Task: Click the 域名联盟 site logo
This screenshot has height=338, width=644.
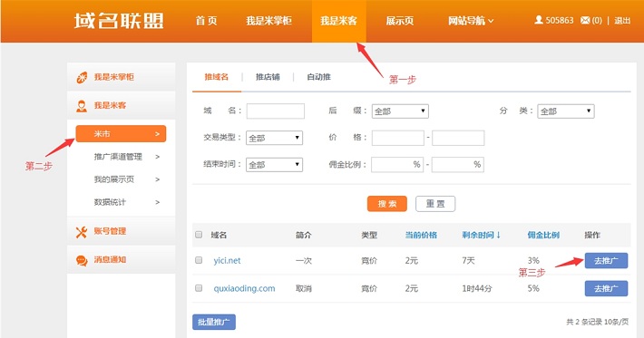Action: 119,21
